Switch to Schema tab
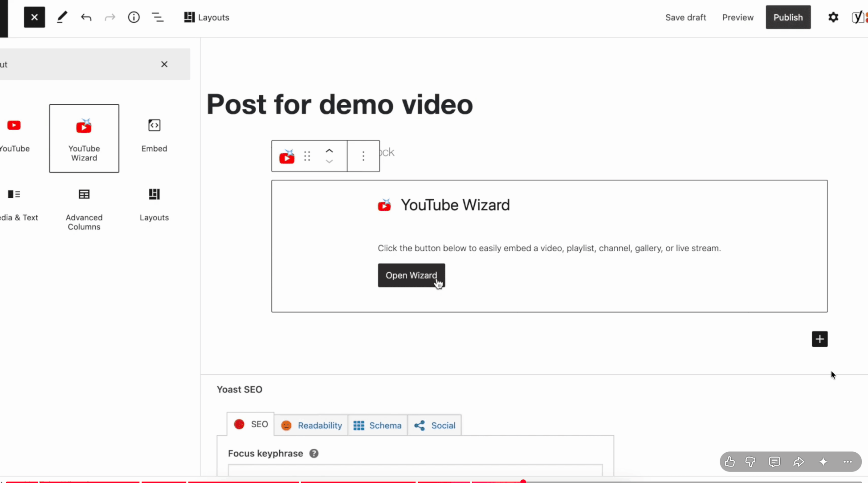868x483 pixels. pyautogui.click(x=377, y=426)
